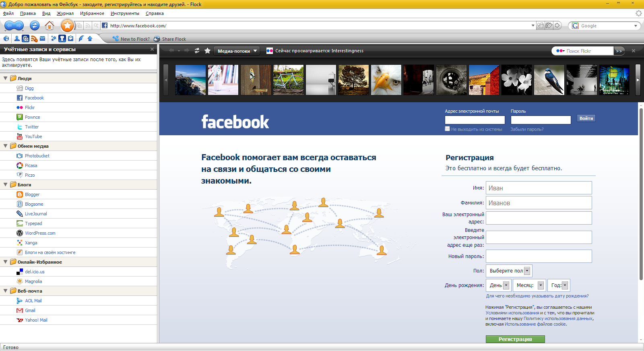Click the share icon left of the email-this-page icon
The image size is (644, 351).
(541, 26)
